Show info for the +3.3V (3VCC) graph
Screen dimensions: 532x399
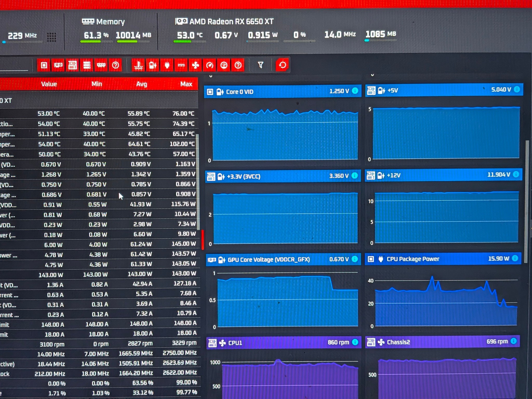[x=354, y=176]
